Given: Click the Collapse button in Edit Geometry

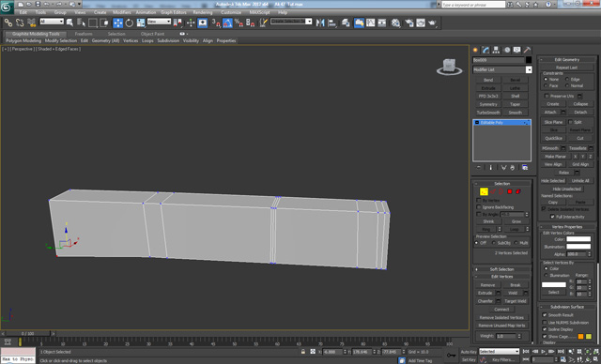Looking at the screenshot, I should click(x=580, y=104).
